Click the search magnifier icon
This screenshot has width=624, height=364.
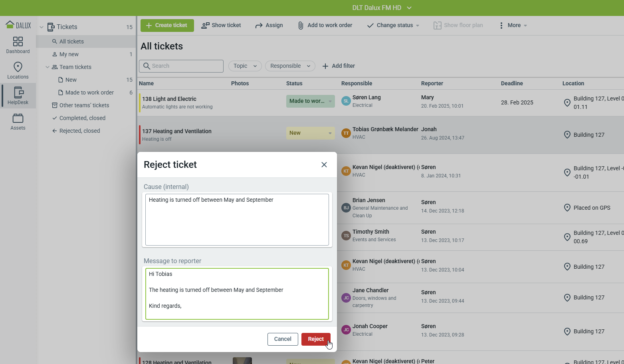click(147, 66)
